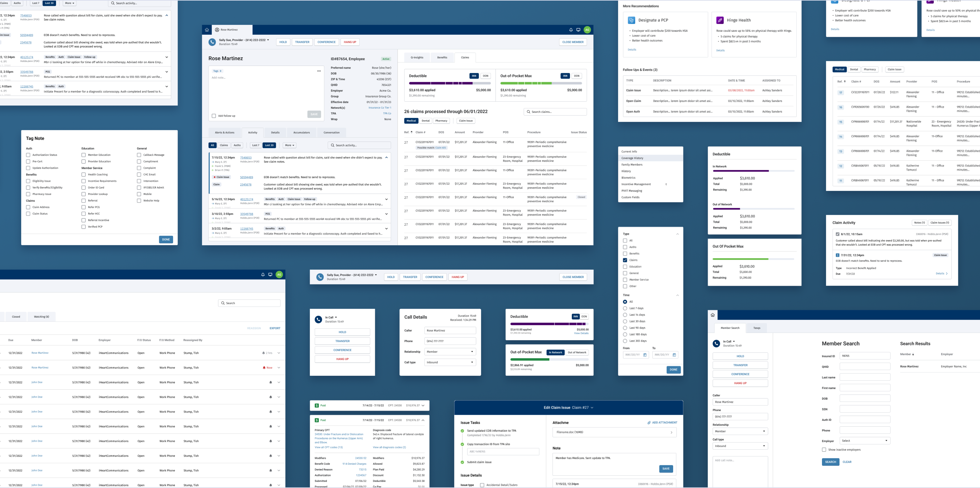Click the paperclip Add Attachment icon

tap(649, 422)
